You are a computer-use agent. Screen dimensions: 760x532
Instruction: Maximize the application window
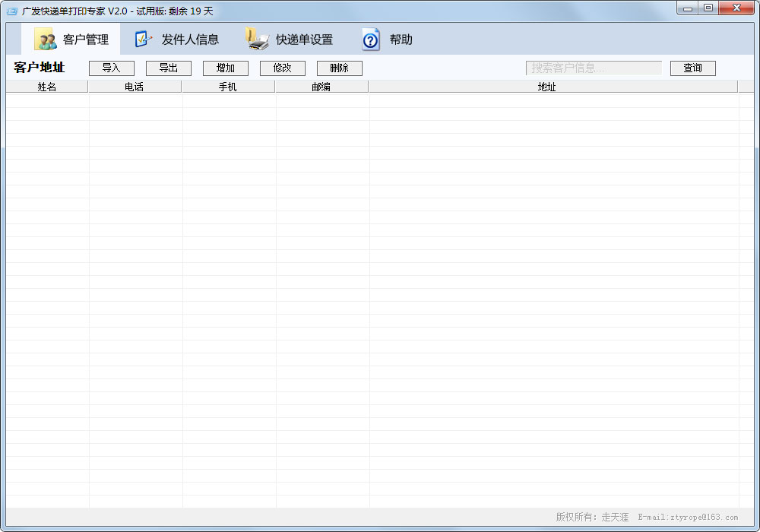coord(708,8)
